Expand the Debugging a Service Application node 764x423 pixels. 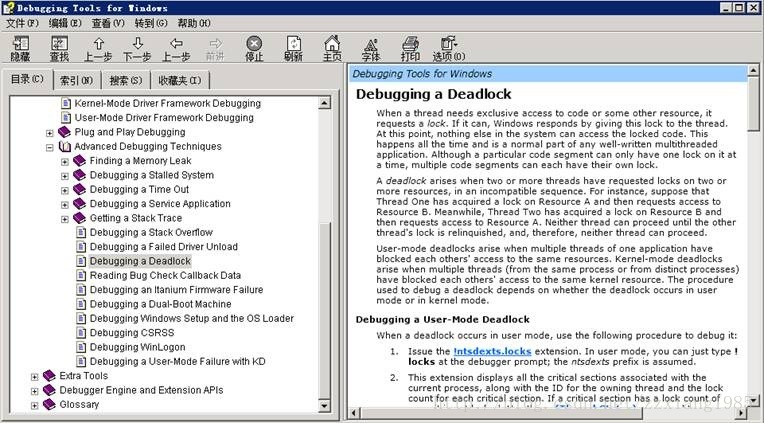[x=65, y=205]
